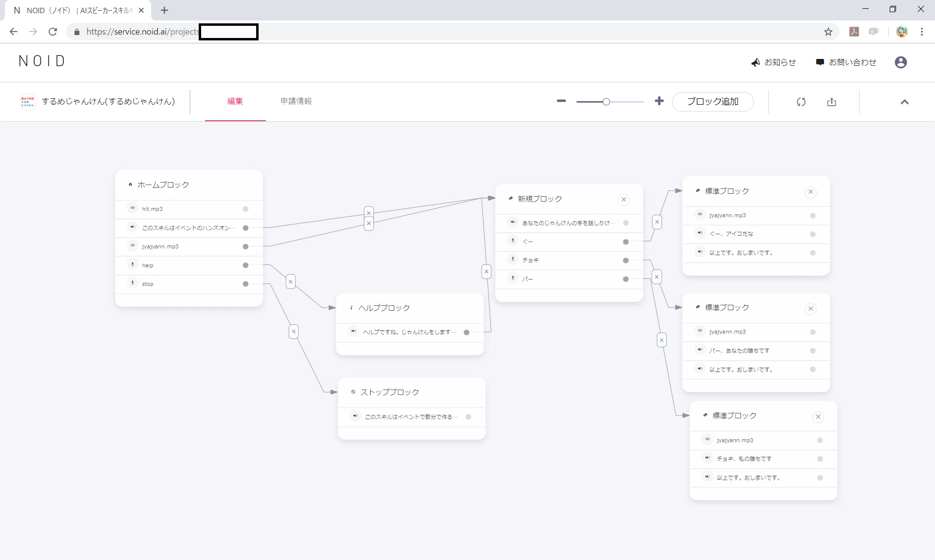Screen dimensions: 935x560
Task: Open a new browser tab
Action: pos(164,10)
